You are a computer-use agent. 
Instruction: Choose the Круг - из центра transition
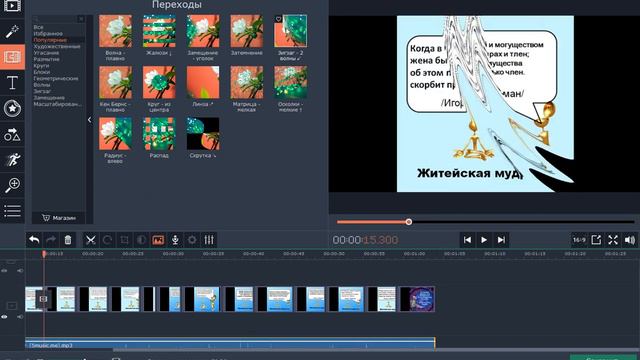[159, 82]
